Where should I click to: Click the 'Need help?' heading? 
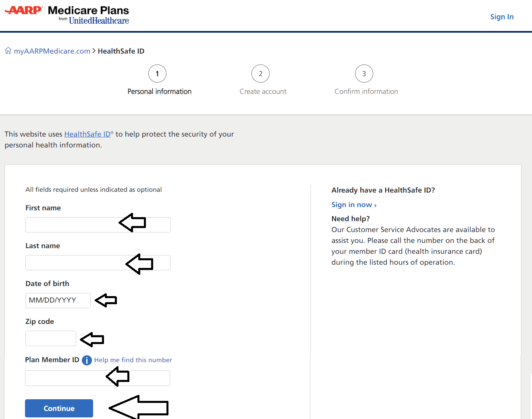coord(351,219)
